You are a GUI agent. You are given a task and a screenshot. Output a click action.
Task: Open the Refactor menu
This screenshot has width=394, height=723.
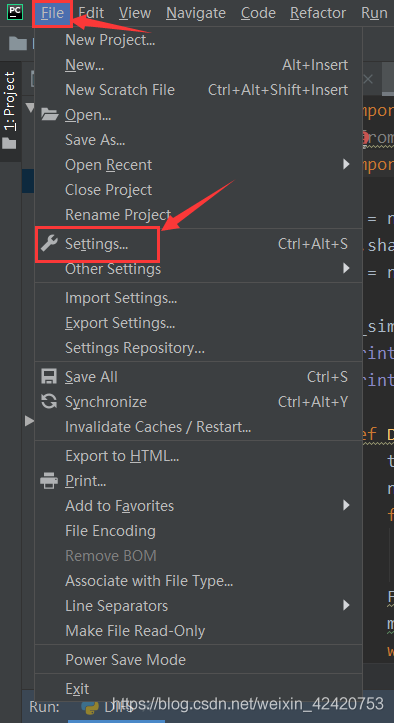pos(317,13)
